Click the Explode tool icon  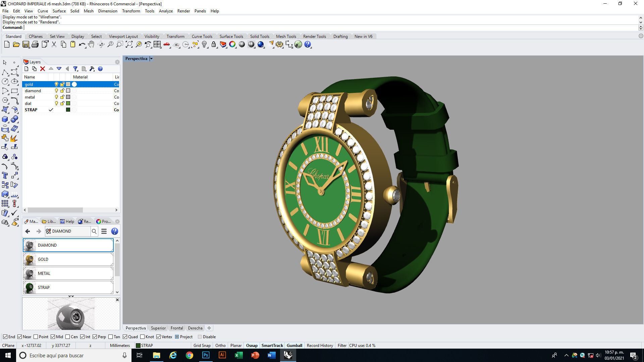point(14,138)
